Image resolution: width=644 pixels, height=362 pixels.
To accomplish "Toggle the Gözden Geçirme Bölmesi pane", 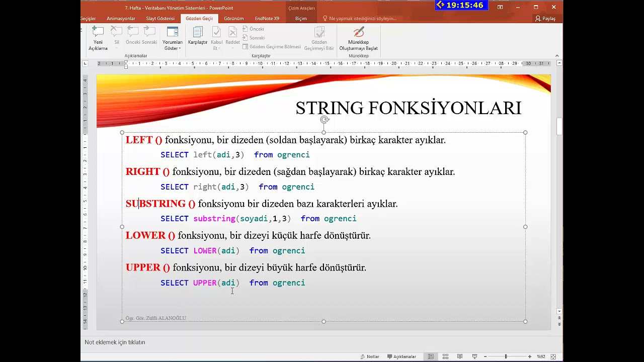I will pos(272,47).
